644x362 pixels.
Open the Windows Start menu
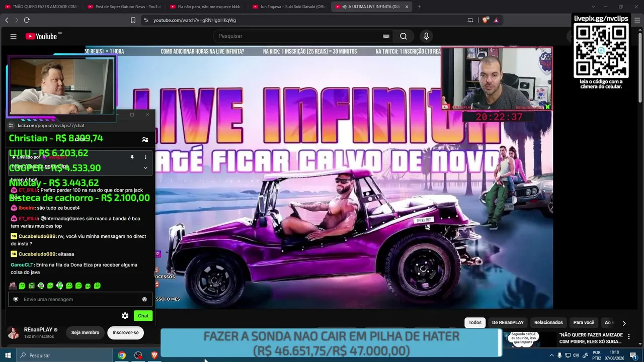point(8,355)
